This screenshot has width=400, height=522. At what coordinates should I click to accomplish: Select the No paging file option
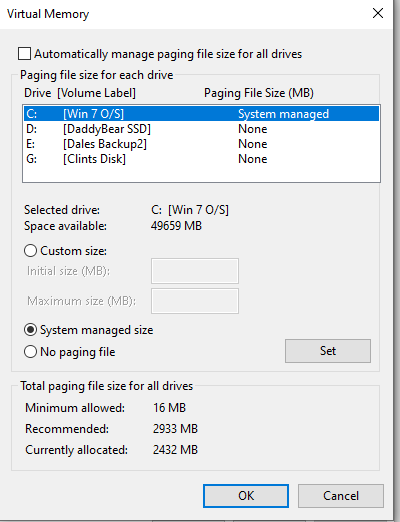pyautogui.click(x=30, y=352)
